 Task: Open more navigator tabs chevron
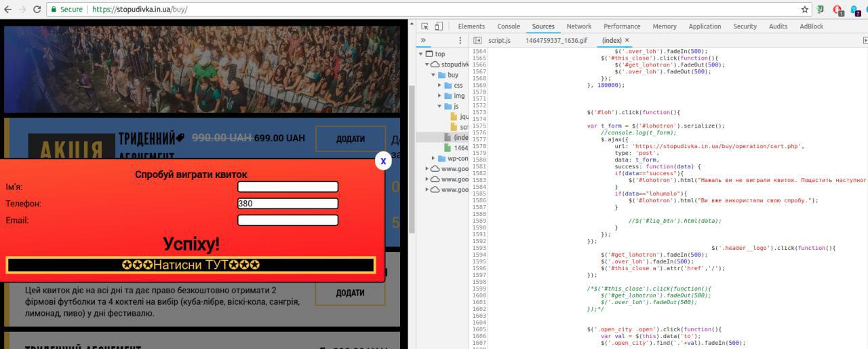423,40
